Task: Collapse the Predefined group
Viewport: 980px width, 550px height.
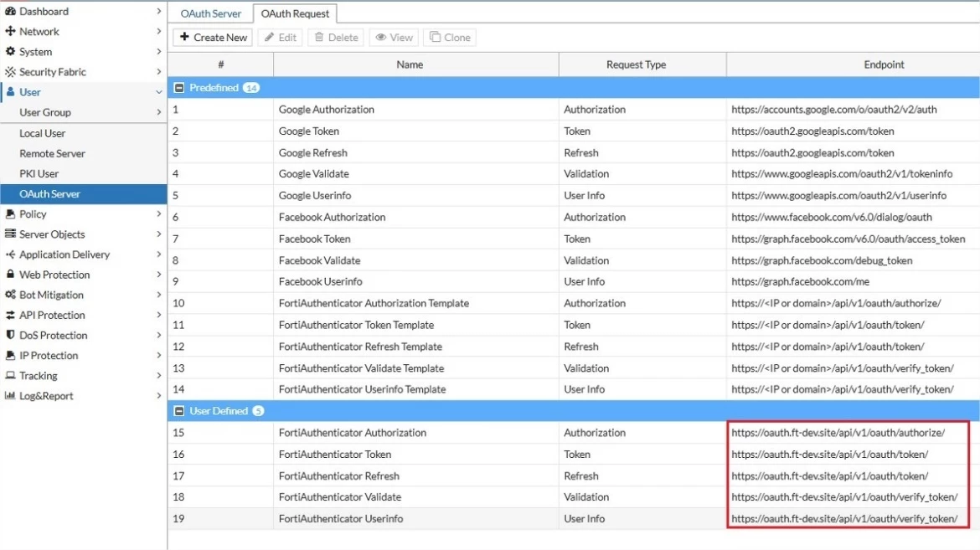Action: coord(178,88)
